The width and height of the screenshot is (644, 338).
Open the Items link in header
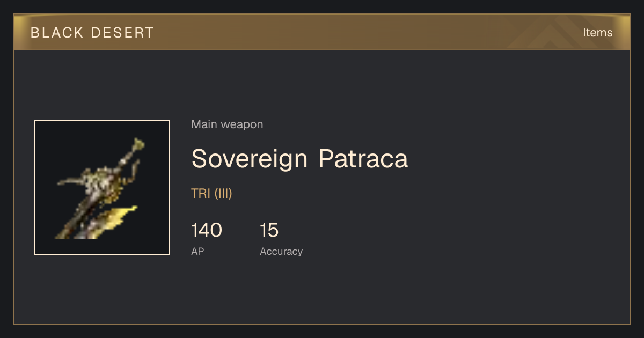click(597, 32)
